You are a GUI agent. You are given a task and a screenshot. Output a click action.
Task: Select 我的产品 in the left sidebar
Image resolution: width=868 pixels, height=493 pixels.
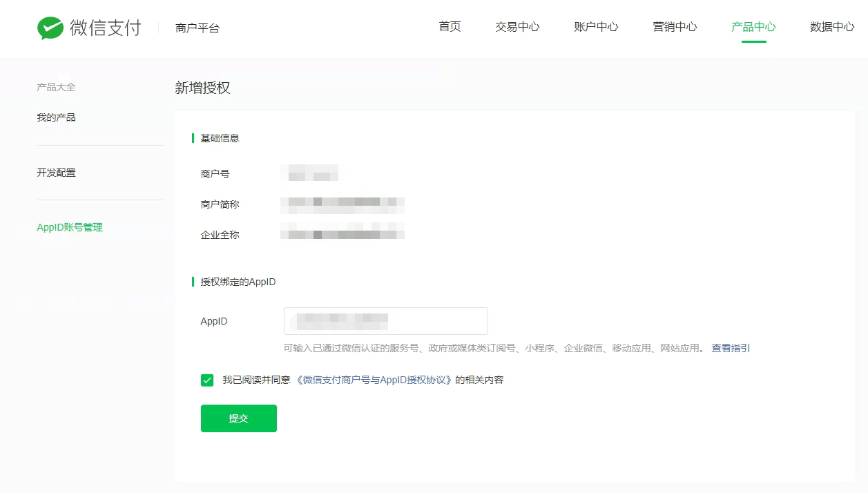(x=56, y=117)
